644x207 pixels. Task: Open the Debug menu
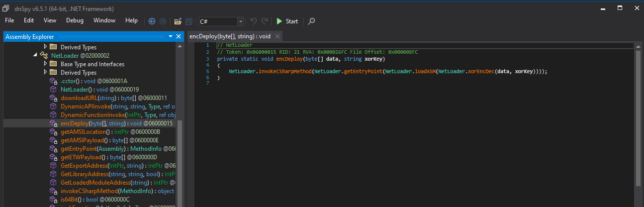click(x=75, y=21)
